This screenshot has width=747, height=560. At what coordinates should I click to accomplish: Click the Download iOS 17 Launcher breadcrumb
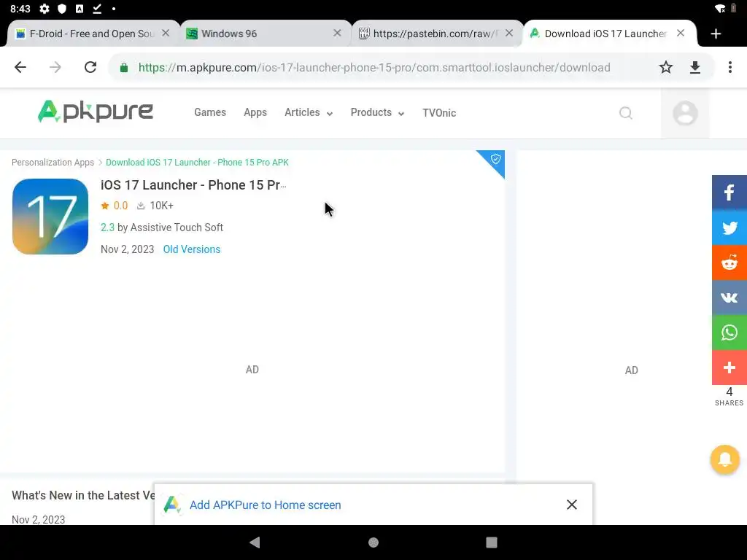[x=197, y=163]
